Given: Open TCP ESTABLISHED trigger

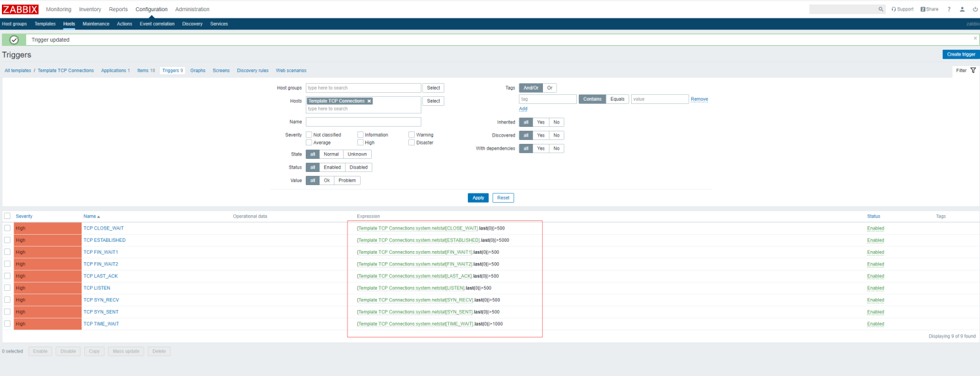Looking at the screenshot, I should [105, 240].
